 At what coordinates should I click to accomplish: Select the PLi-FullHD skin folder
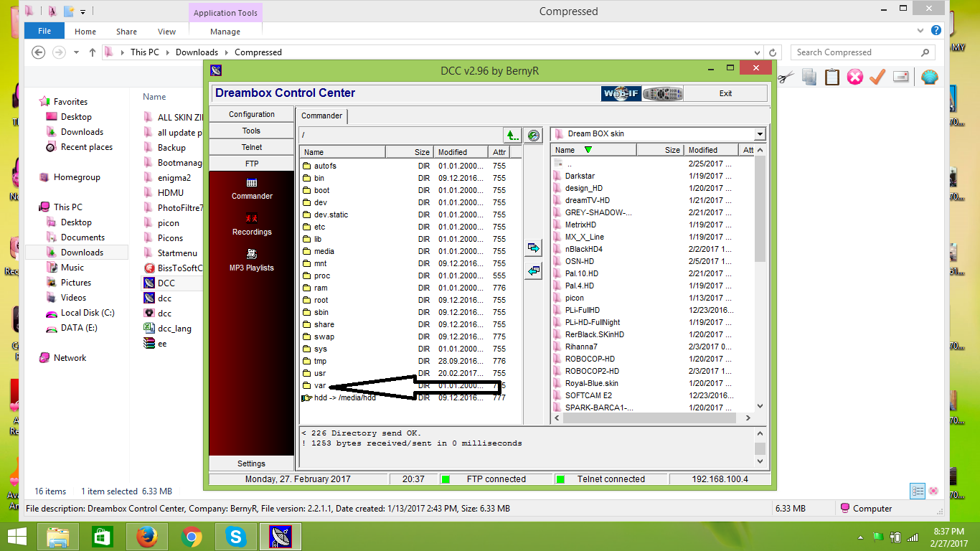582,310
